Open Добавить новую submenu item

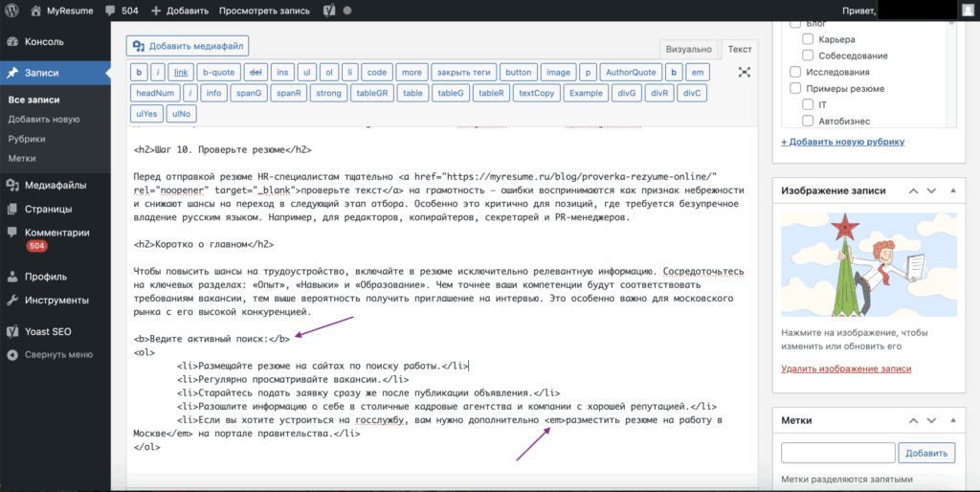44,119
